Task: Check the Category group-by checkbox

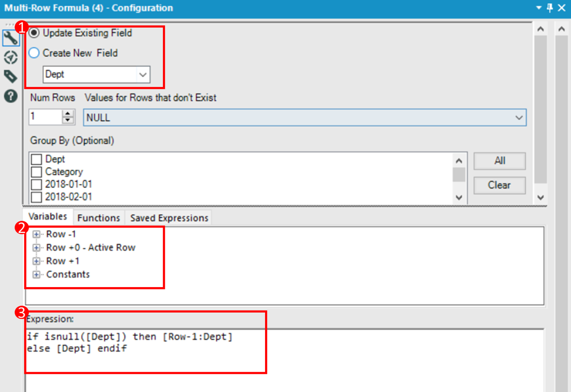Action: pyautogui.click(x=36, y=172)
